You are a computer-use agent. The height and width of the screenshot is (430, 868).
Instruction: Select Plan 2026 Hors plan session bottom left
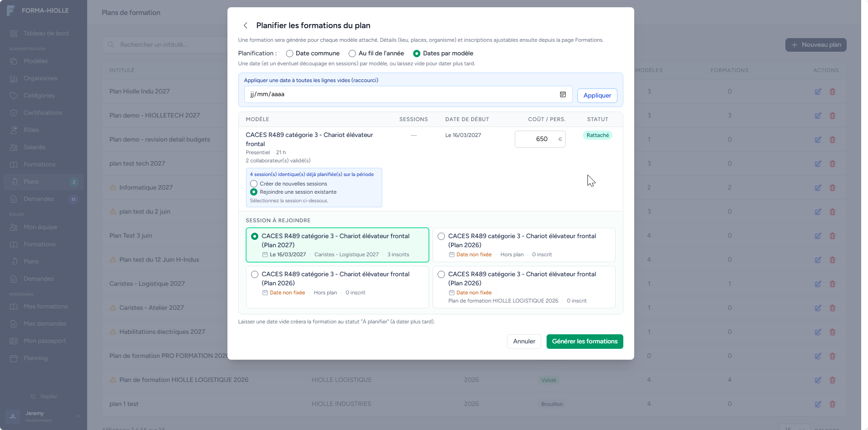(337, 287)
